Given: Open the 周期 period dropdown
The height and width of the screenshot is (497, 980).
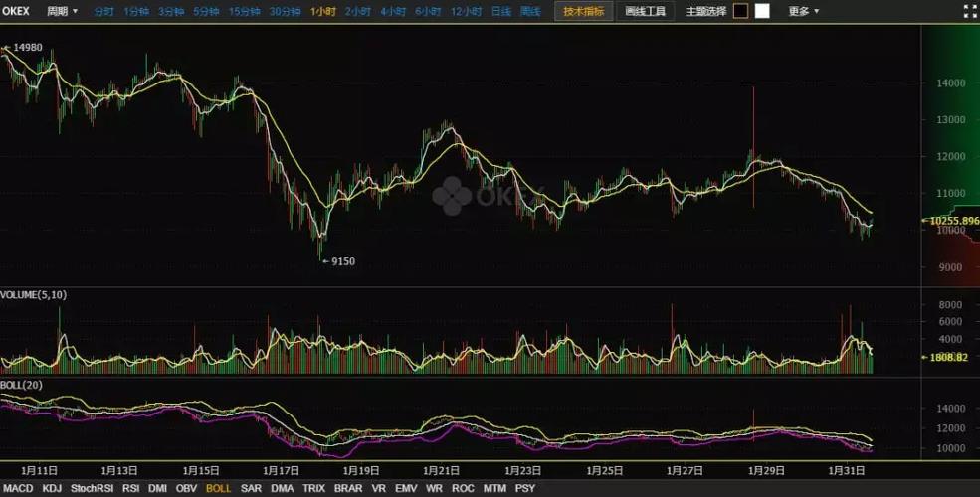Looking at the screenshot, I should [62, 12].
